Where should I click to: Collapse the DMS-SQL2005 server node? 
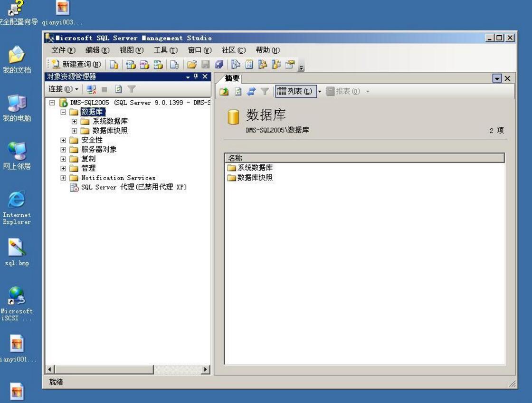pyautogui.click(x=52, y=103)
